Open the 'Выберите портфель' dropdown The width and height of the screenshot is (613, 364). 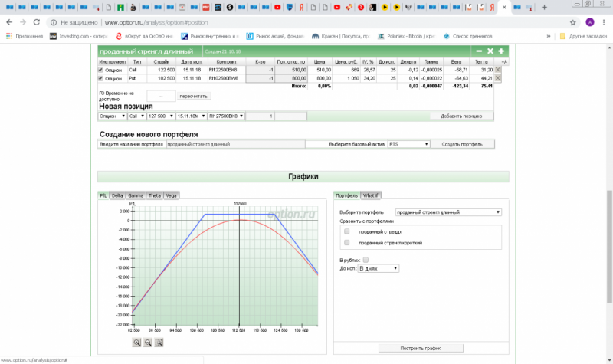pos(448,212)
